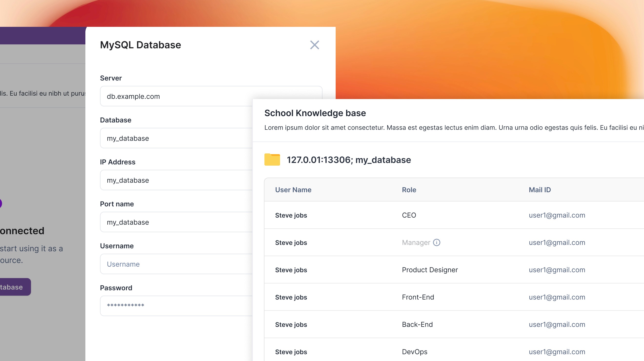Click user1@gmail.com in the Front-End row
This screenshot has width=644, height=361.
click(557, 297)
